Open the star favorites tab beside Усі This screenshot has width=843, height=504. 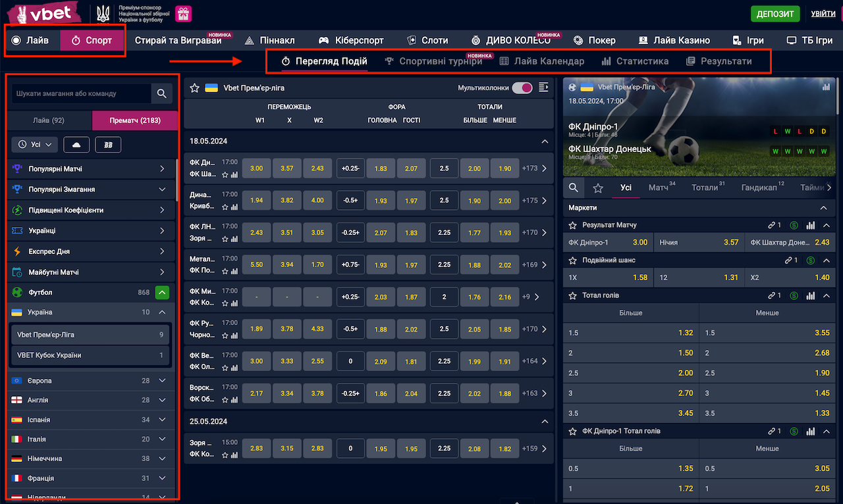[598, 188]
